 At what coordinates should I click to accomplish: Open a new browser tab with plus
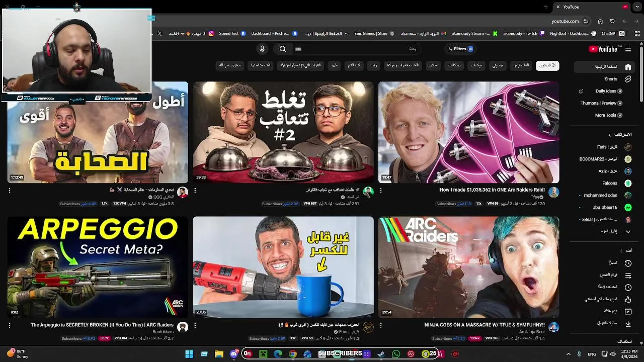546,7
